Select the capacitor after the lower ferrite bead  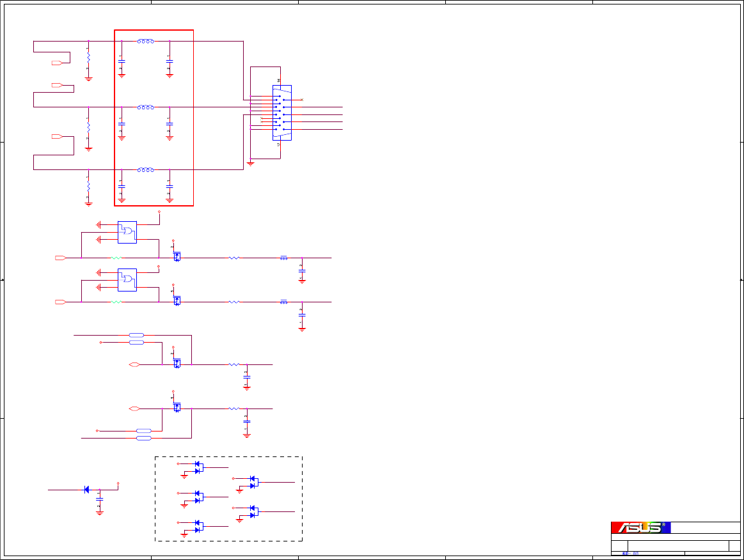[302, 315]
